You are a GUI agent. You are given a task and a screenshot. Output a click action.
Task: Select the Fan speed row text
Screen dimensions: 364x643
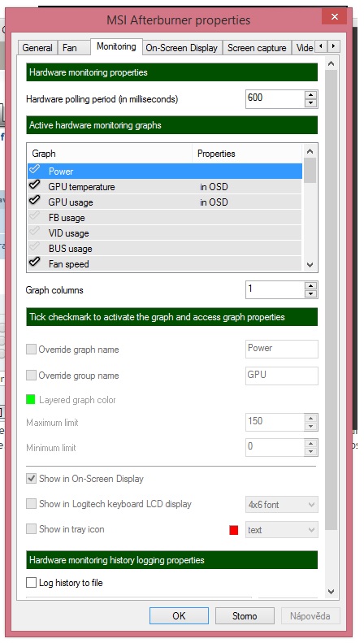click(x=69, y=264)
